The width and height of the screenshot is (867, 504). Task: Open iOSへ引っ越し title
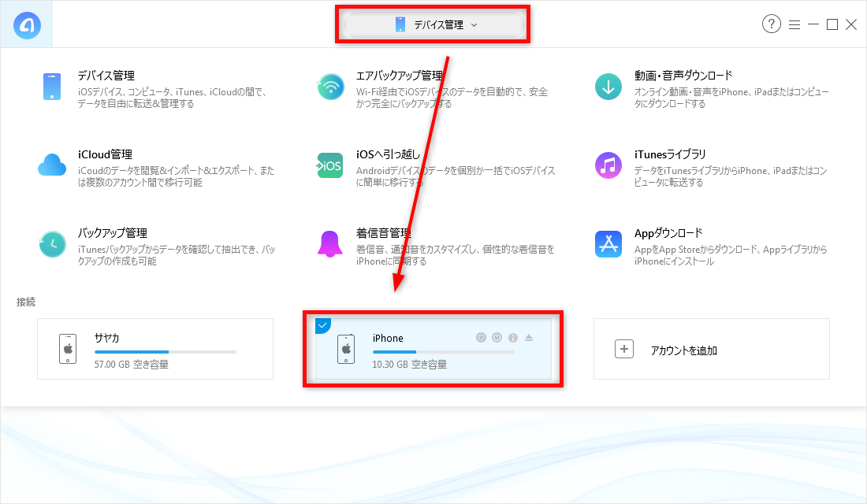click(x=388, y=154)
